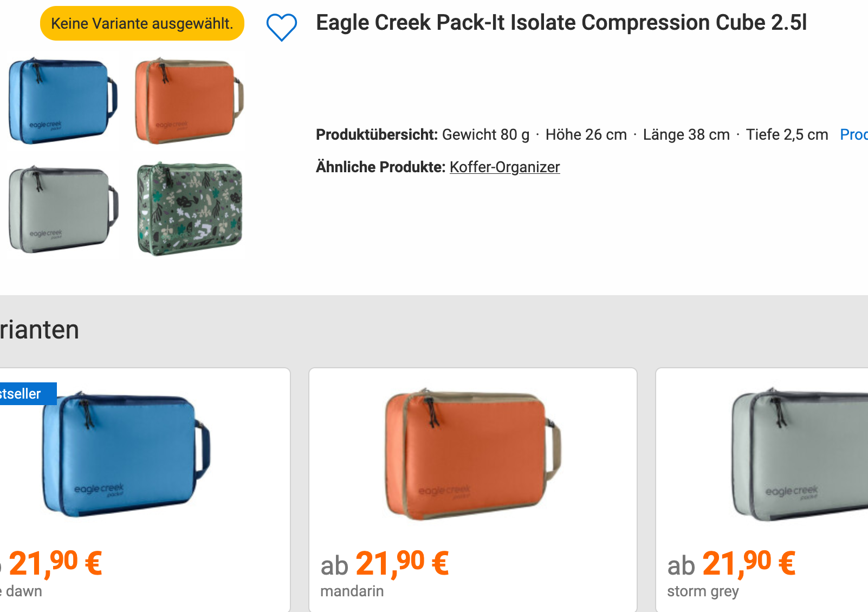Viewport: 868px width, 612px height.
Task: Open the blue dawn variant image
Action: click(x=126, y=454)
